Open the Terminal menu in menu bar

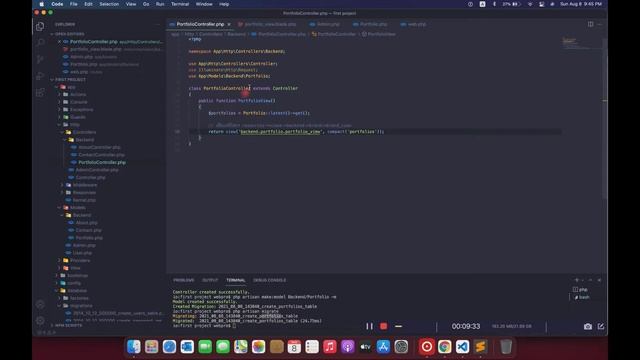(180, 4)
